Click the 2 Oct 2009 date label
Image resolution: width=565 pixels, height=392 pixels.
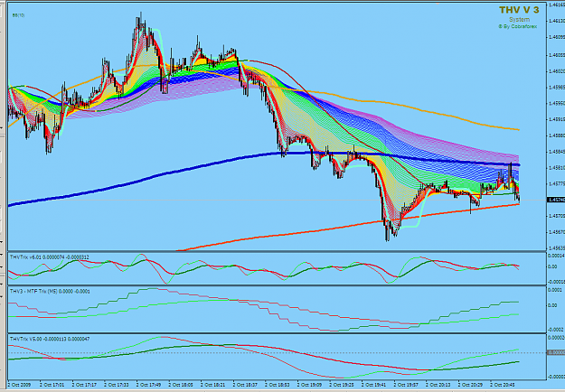point(20,385)
